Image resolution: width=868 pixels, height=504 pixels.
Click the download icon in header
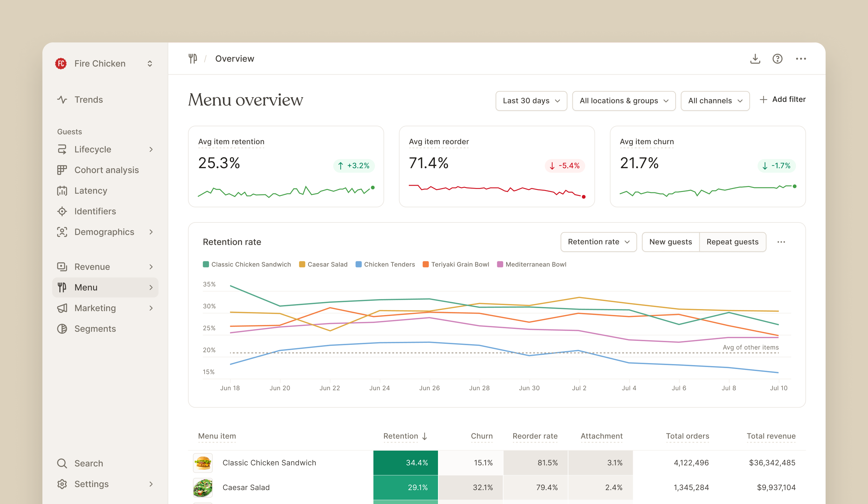(x=755, y=59)
